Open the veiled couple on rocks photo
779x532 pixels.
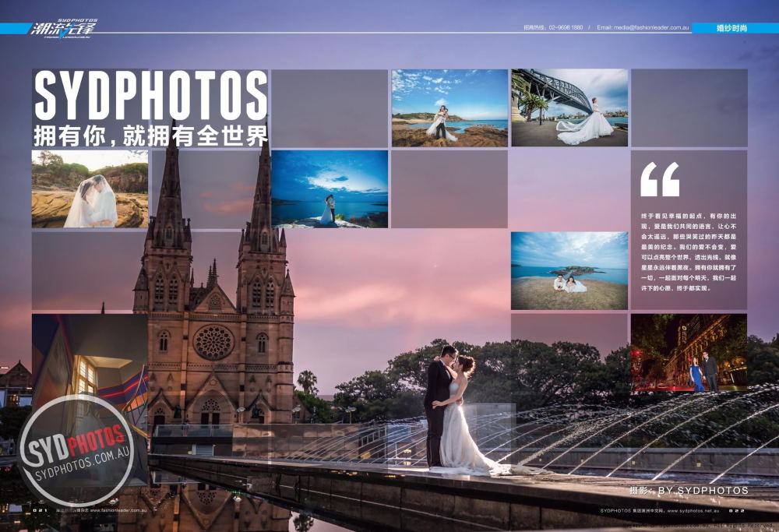(90, 188)
